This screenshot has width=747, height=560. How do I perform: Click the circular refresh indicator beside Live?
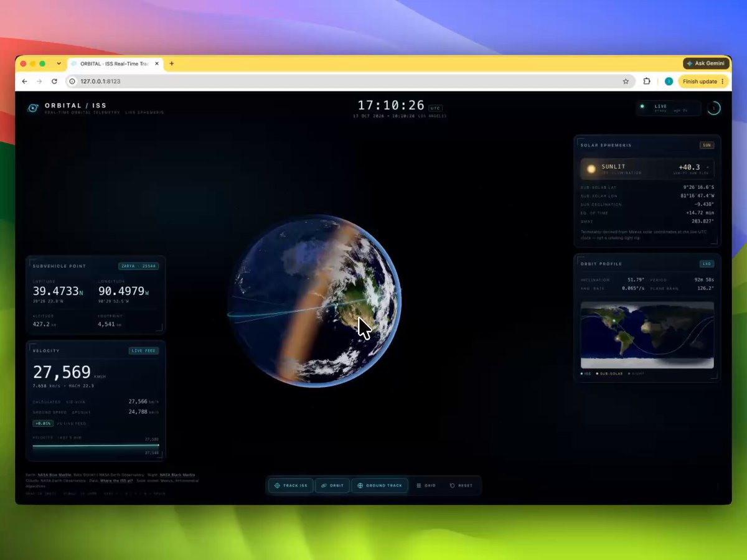[x=714, y=108]
